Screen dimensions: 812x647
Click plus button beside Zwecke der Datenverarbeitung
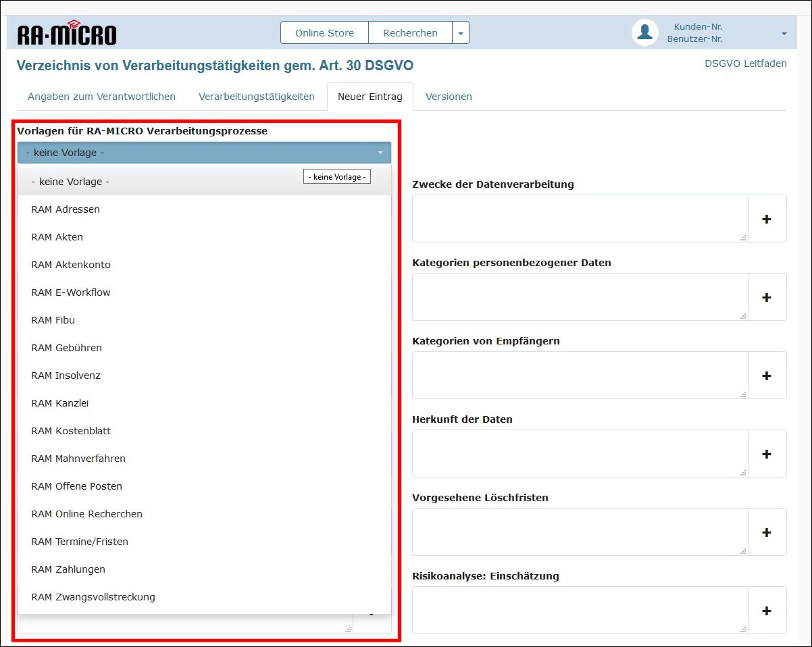pyautogui.click(x=767, y=219)
